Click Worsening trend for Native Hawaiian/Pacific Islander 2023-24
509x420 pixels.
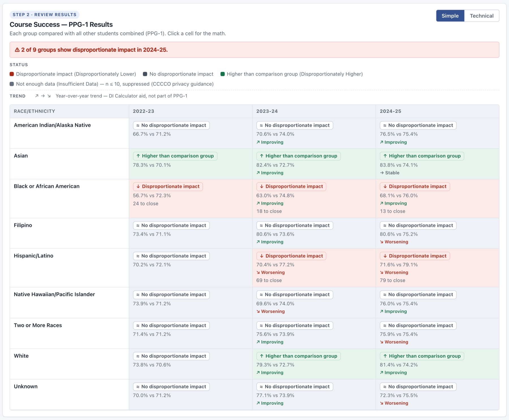[271, 311]
